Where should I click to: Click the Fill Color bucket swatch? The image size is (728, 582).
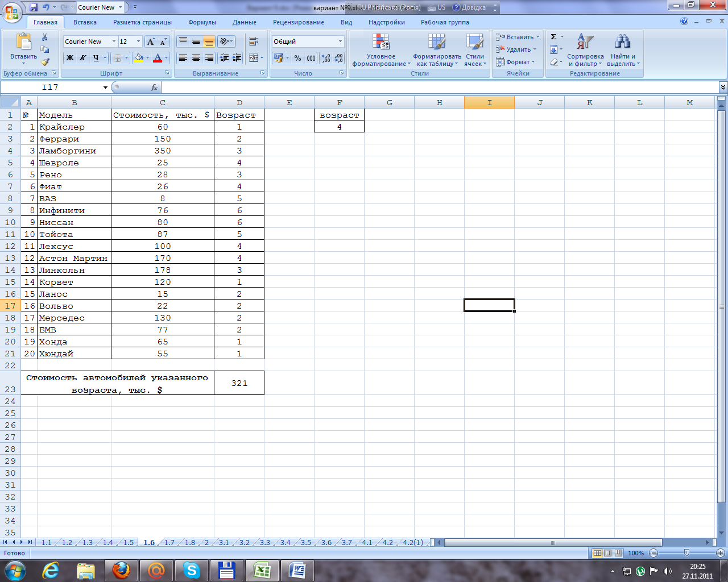[138, 58]
